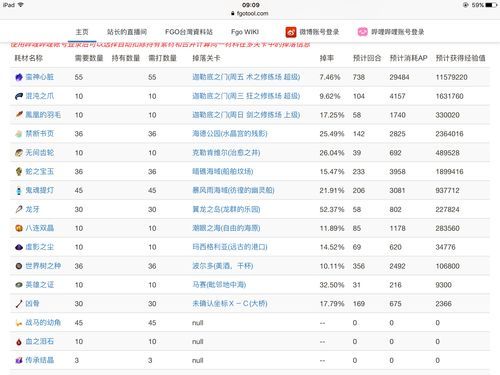The height and width of the screenshot is (375, 500).
Task: Open the Fgo WIKI tab
Action: (245, 32)
